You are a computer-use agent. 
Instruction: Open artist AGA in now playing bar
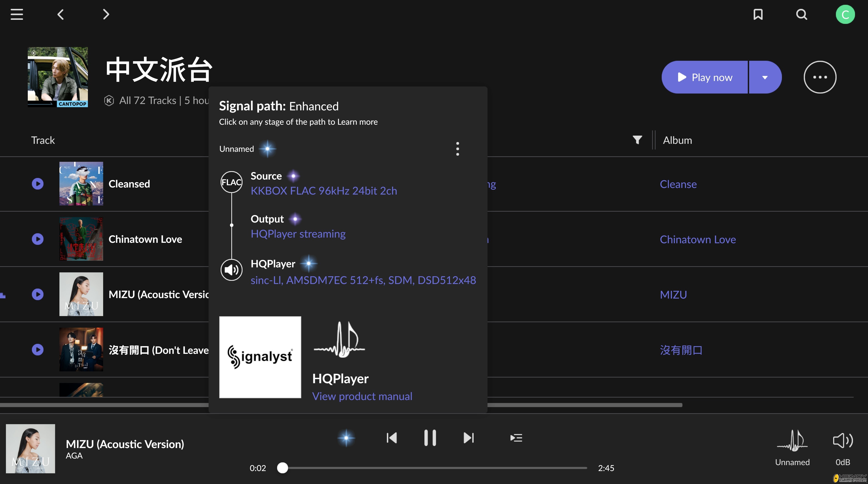(x=74, y=456)
